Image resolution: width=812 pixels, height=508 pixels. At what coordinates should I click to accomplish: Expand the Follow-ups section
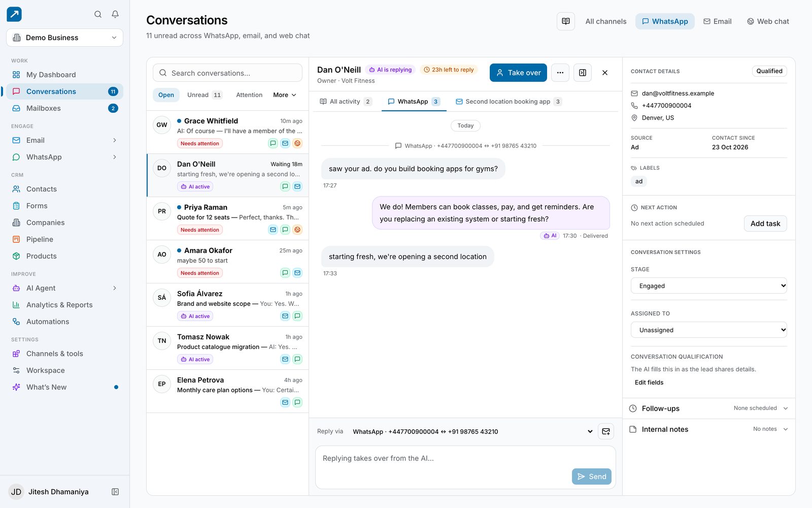pos(709,408)
